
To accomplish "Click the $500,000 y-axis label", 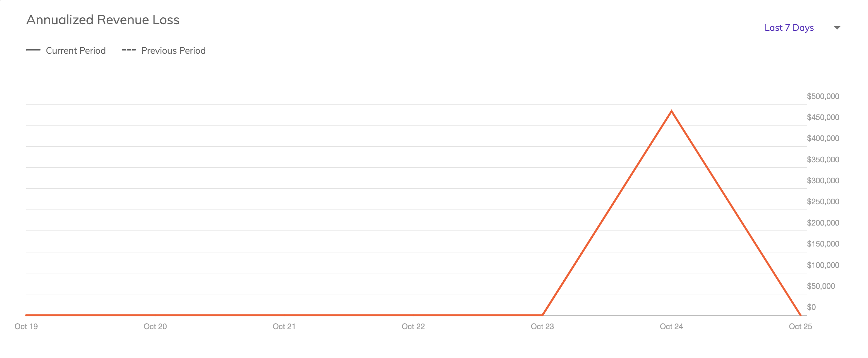I will click(x=823, y=96).
